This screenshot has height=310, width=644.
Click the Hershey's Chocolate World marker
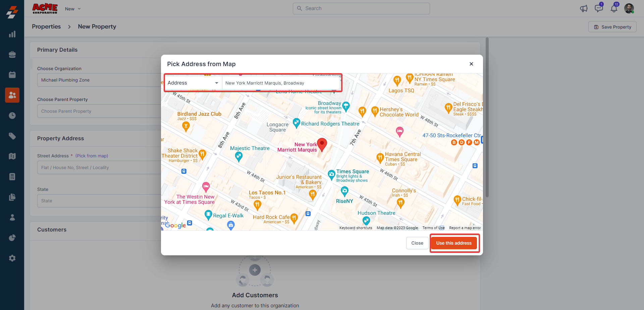point(375,111)
